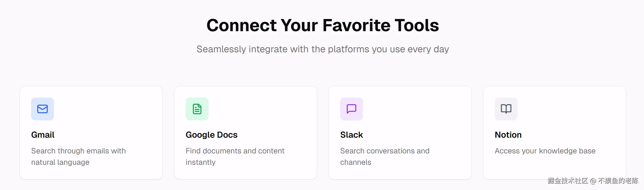The image size is (644, 190).
Task: Open the Notion card title
Action: pyautogui.click(x=508, y=135)
